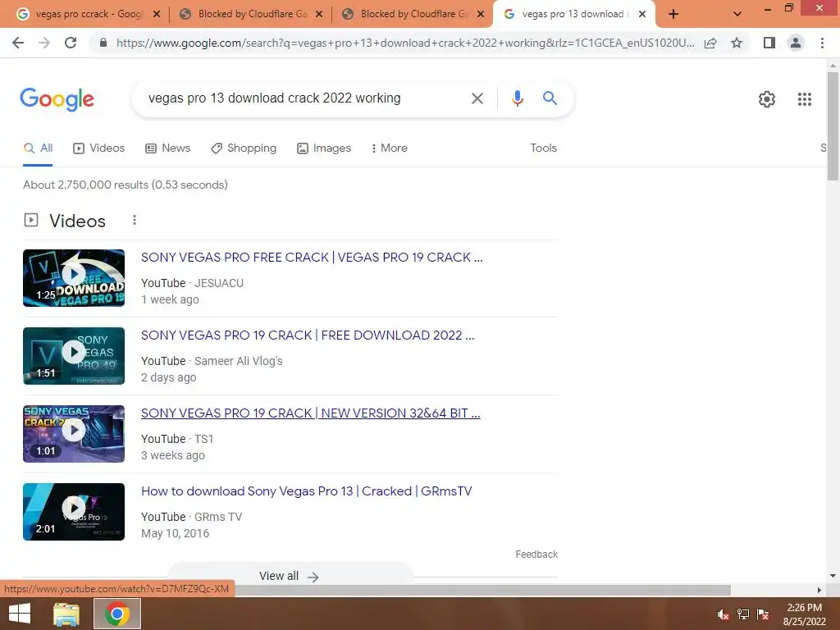Click the scroll-right arrow of horizontal scrollbar

(819, 590)
